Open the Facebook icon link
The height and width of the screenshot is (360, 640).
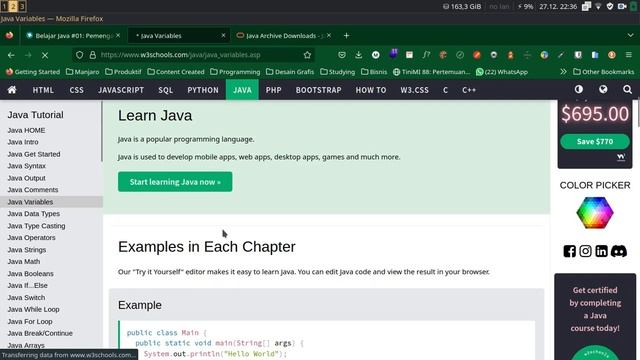pyautogui.click(x=569, y=251)
